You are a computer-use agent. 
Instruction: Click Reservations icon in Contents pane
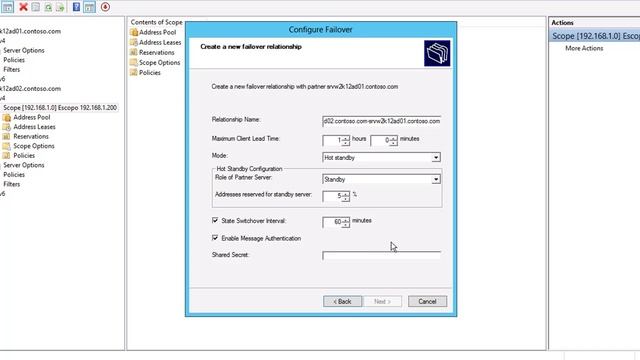[x=134, y=52]
